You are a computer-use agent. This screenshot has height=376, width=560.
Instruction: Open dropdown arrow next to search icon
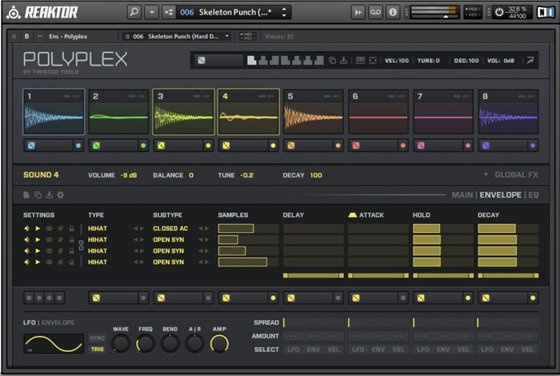point(151,12)
